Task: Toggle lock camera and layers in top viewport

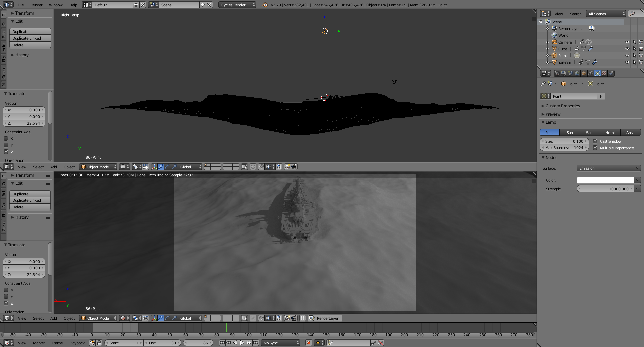Action: (x=244, y=167)
